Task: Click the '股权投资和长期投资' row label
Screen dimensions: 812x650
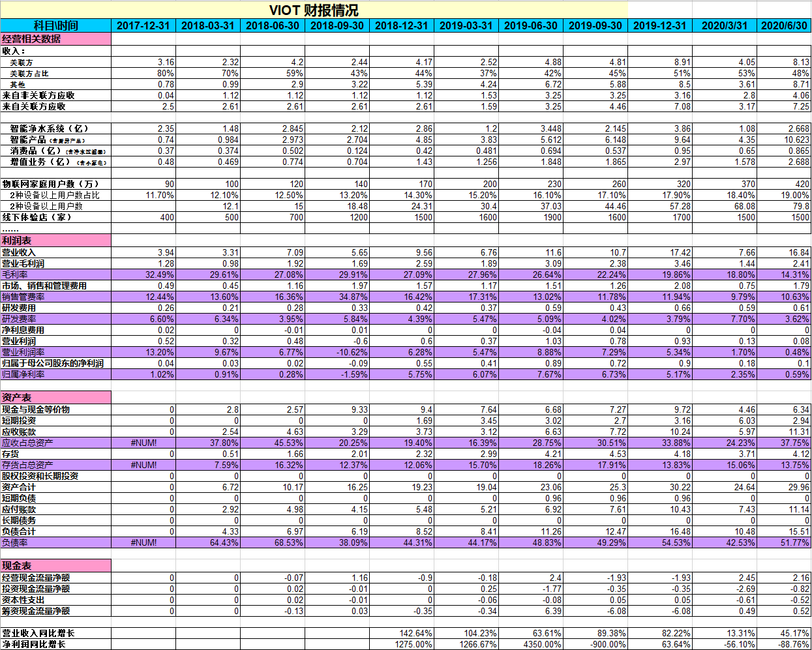Action: [40, 476]
